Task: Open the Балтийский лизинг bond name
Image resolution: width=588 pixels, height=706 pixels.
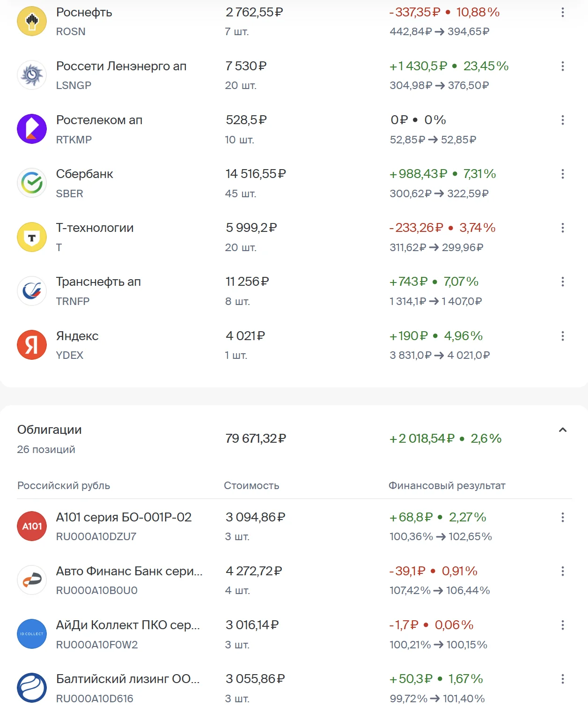Action: pos(128,679)
